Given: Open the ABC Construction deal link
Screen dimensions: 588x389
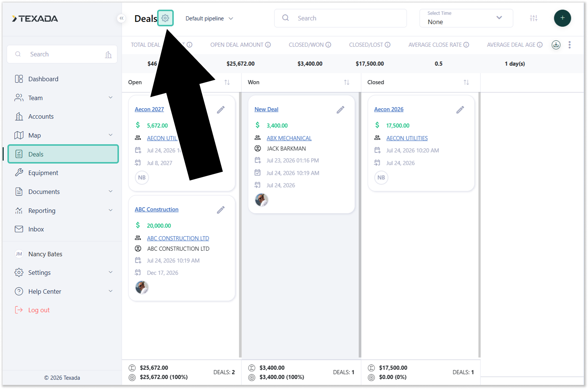Looking at the screenshot, I should [x=157, y=210].
